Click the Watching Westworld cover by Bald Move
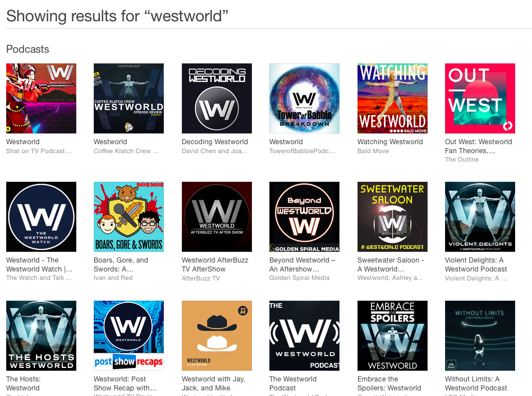 [393, 98]
